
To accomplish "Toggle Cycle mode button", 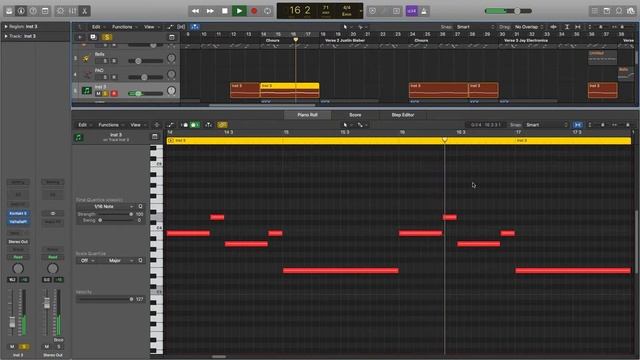I will tap(267, 11).
